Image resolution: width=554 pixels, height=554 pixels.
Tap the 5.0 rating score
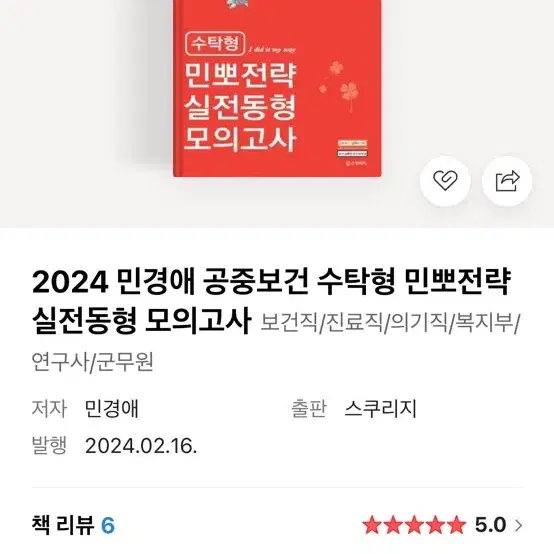coord(490,525)
